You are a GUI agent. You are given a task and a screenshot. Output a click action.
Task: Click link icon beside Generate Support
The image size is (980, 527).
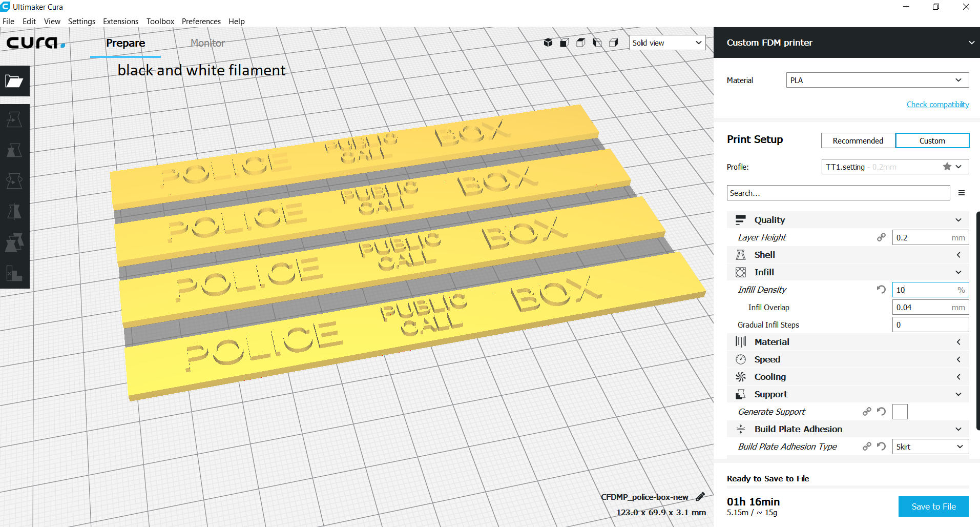[867, 412]
